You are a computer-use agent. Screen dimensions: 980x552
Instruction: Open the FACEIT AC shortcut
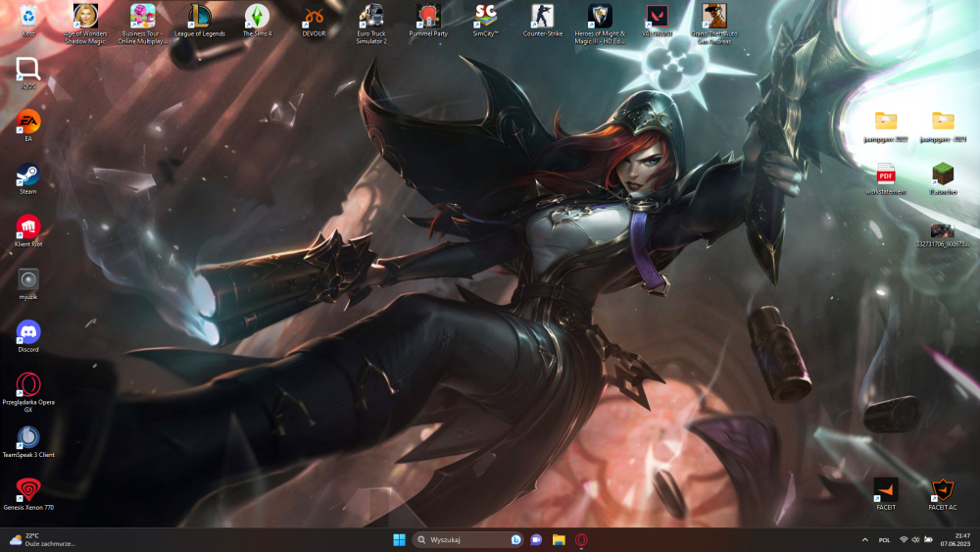[943, 494]
